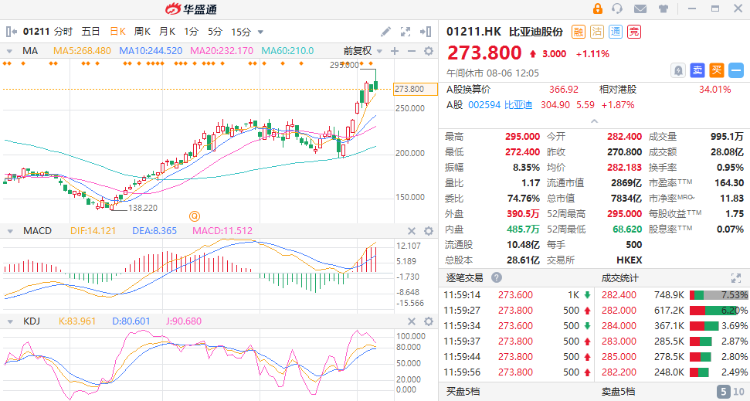Open the mail messages icon
This screenshot has height=401, width=750.
click(x=640, y=9)
